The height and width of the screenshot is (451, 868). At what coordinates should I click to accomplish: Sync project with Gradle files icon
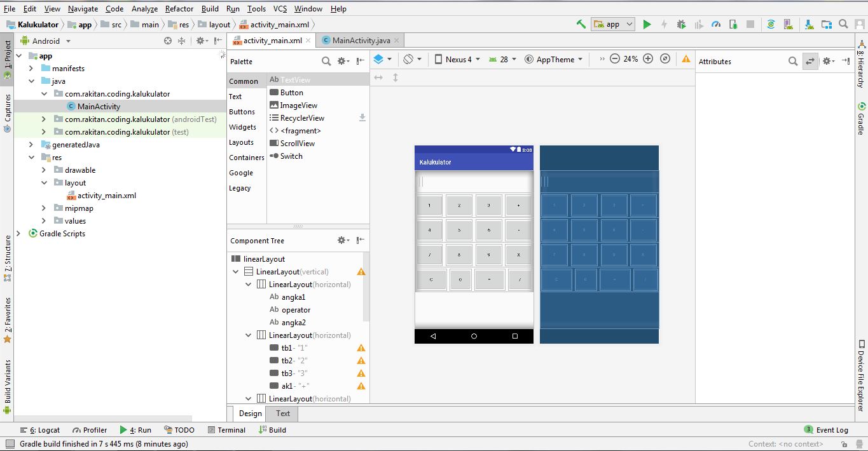coord(771,24)
